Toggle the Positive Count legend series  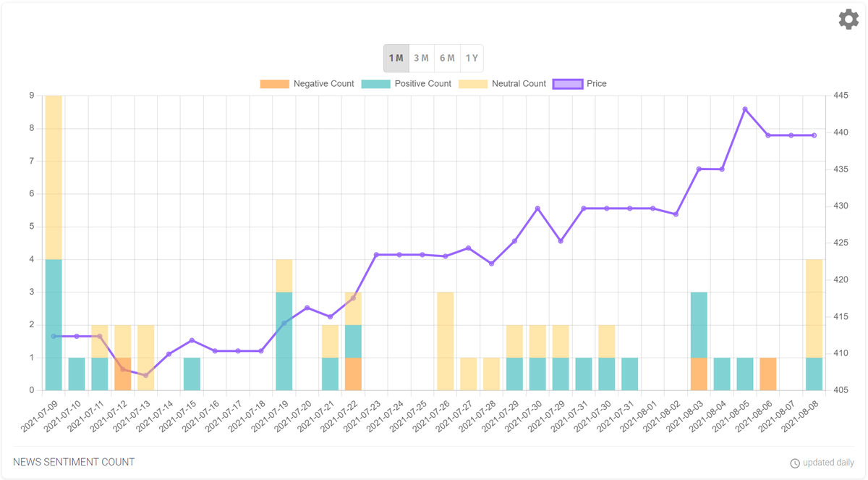click(x=407, y=84)
